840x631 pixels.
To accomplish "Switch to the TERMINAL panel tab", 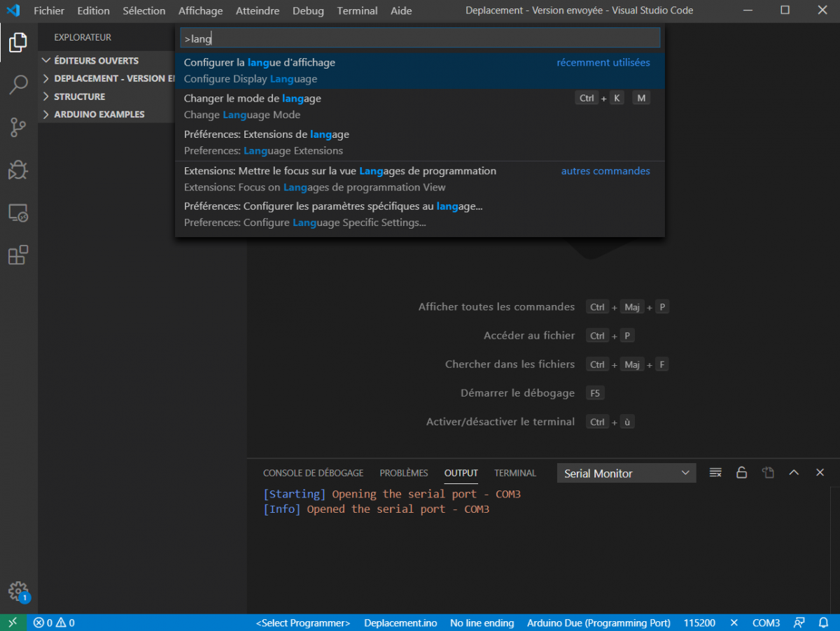I will point(515,473).
